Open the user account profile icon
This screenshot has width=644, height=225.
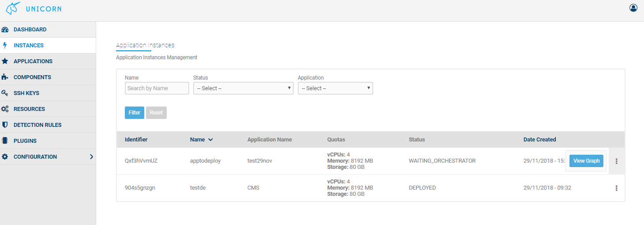633,8
